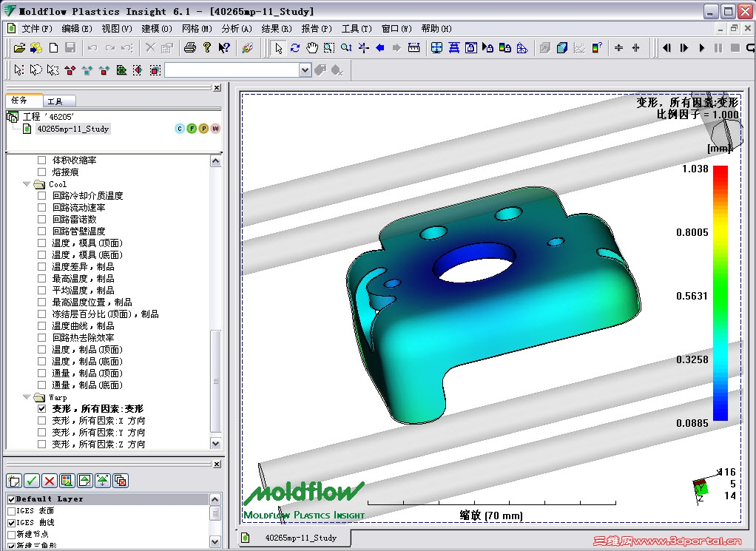Click the clean layers icon
This screenshot has height=551, width=756.
tap(121, 481)
